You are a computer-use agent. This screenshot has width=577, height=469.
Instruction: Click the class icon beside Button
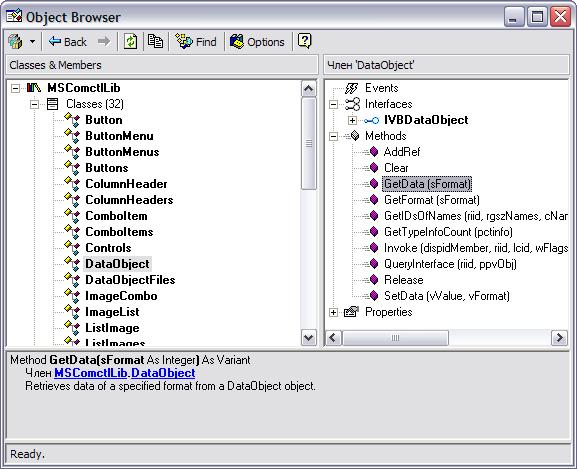coord(72,120)
